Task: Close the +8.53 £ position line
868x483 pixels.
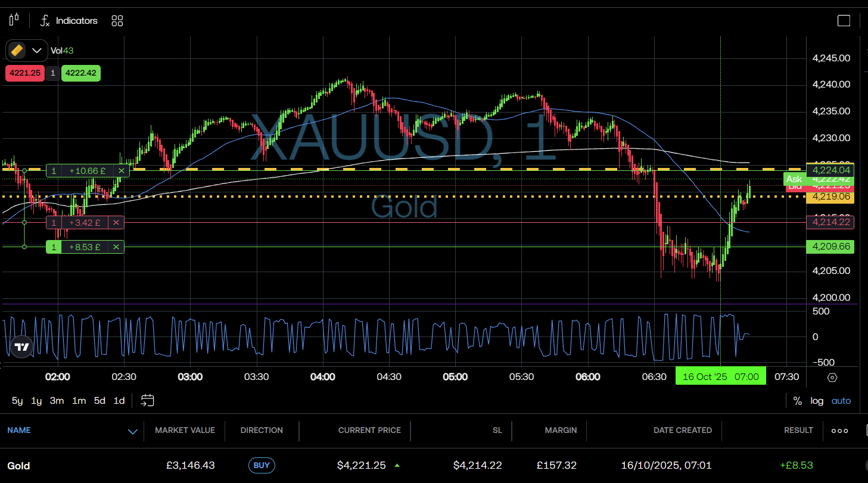Action: (116, 247)
